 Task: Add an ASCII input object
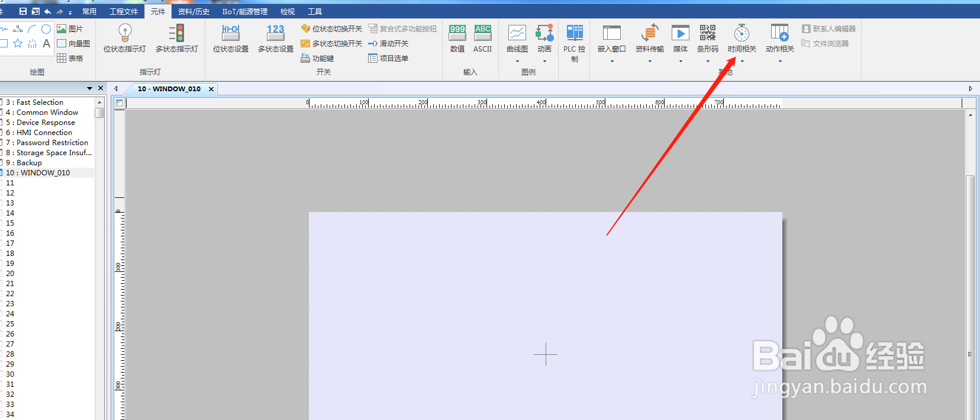tap(483, 39)
